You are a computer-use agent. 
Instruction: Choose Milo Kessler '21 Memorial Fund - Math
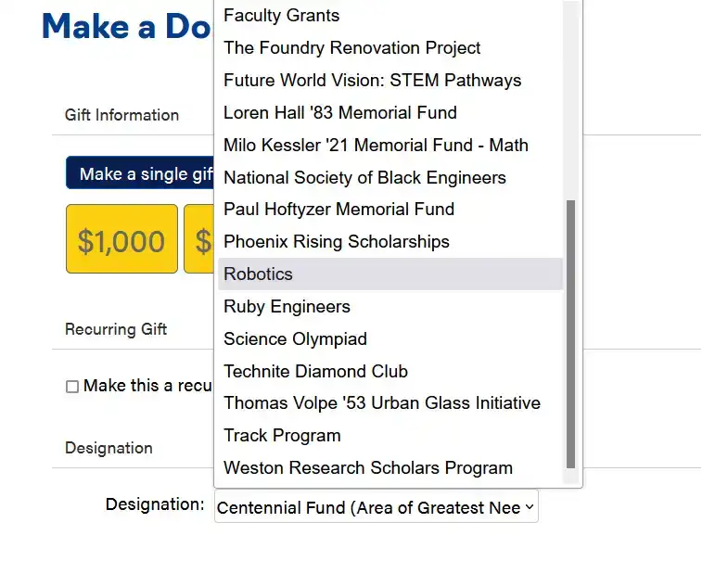pyautogui.click(x=376, y=146)
